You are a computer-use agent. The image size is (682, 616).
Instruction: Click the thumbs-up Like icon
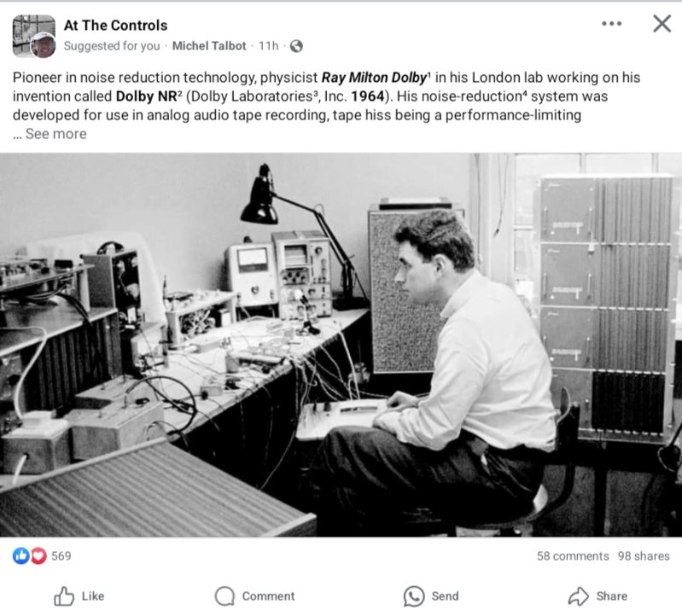pyautogui.click(x=64, y=596)
